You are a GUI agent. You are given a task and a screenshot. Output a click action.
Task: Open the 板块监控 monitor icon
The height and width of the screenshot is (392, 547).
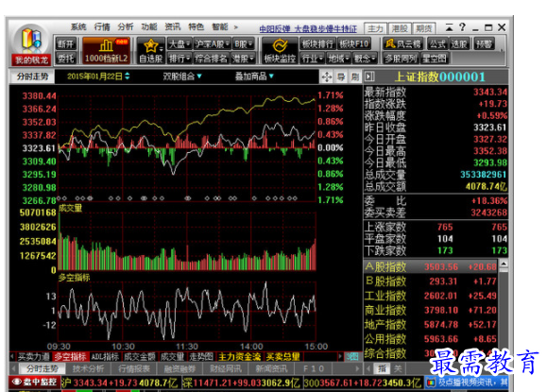click(280, 50)
